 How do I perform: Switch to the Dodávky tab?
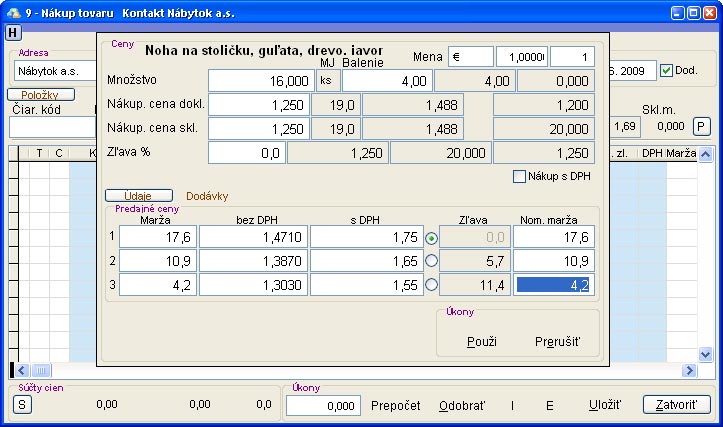(208, 197)
